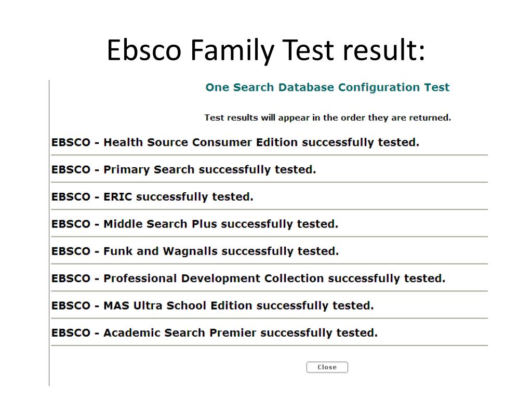This screenshot has width=532, height=399.
Task: Click the 'Test results will appear' note text
Action: 327,118
